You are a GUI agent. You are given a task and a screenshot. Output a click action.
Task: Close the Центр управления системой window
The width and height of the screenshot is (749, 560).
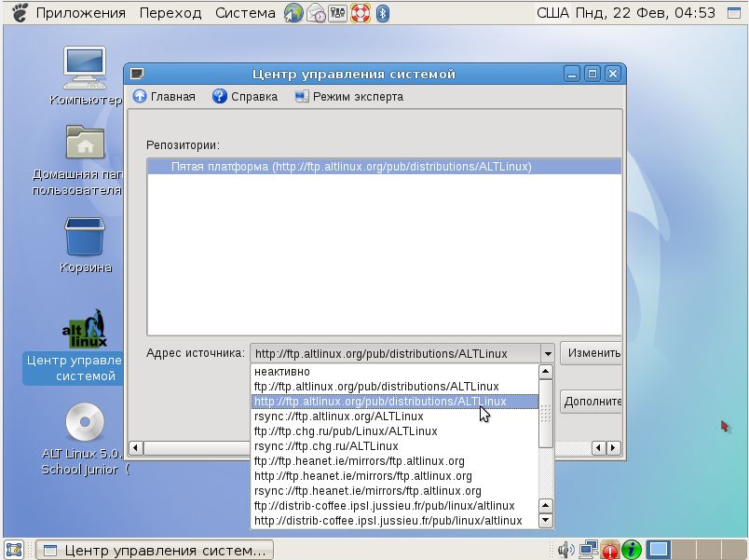point(613,74)
